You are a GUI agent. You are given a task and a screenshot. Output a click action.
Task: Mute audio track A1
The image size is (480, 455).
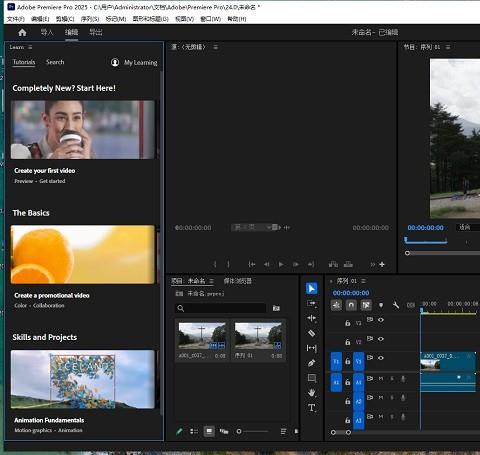pos(381,379)
